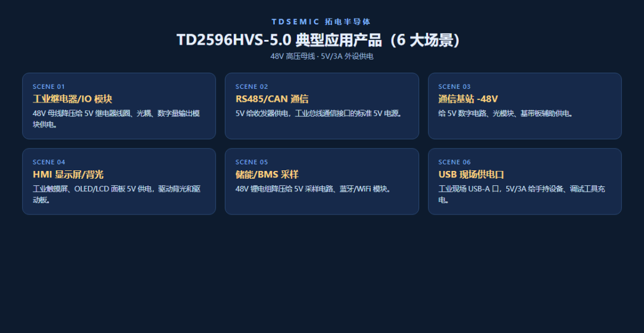Click the TDSEMIC 拓电半导体 brand label
644x333 pixels.
click(x=321, y=21)
